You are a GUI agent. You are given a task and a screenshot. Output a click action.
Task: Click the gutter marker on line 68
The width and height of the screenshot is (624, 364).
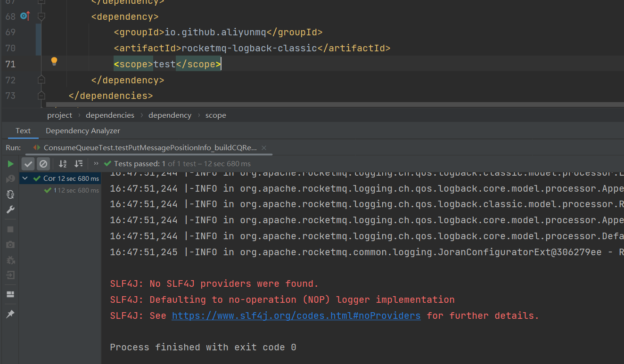(x=25, y=16)
